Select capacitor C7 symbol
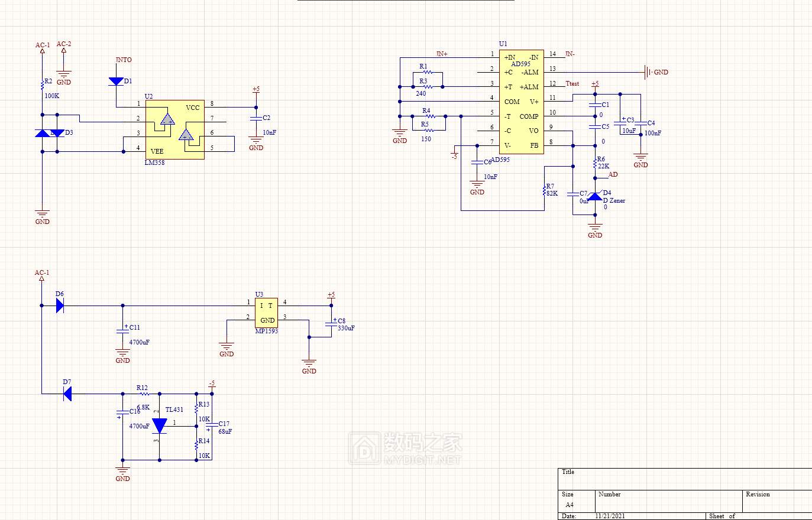The width and height of the screenshot is (812, 520). tap(572, 194)
